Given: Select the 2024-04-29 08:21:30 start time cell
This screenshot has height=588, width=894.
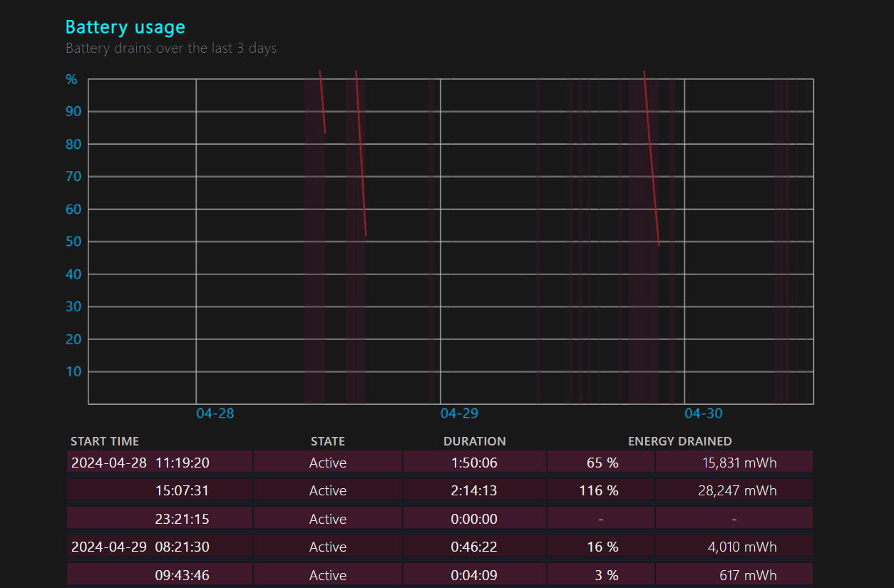Looking at the screenshot, I should point(140,547).
